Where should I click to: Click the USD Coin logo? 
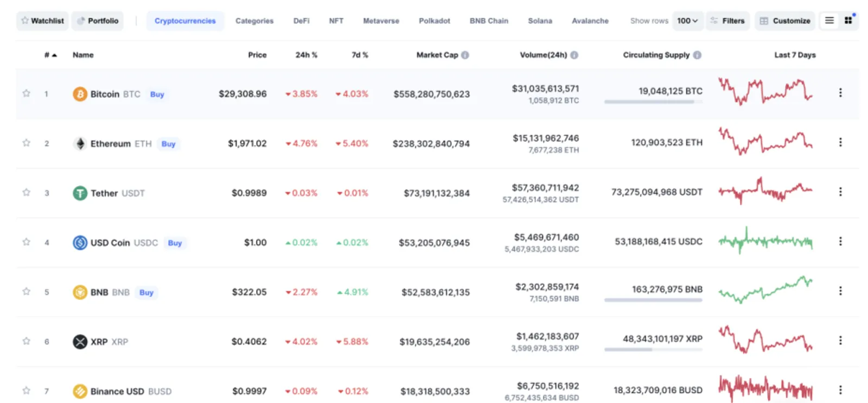[80, 243]
